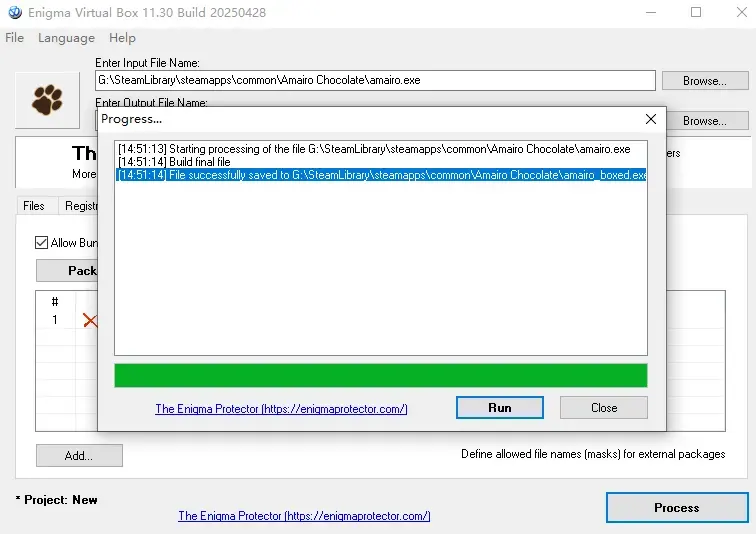The height and width of the screenshot is (534, 756).
Task: Click the '* Project: New' status label
Action: [x=56, y=500]
